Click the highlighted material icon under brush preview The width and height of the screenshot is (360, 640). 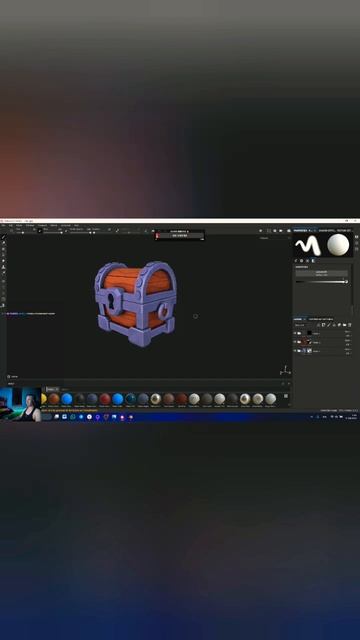(x=313, y=260)
